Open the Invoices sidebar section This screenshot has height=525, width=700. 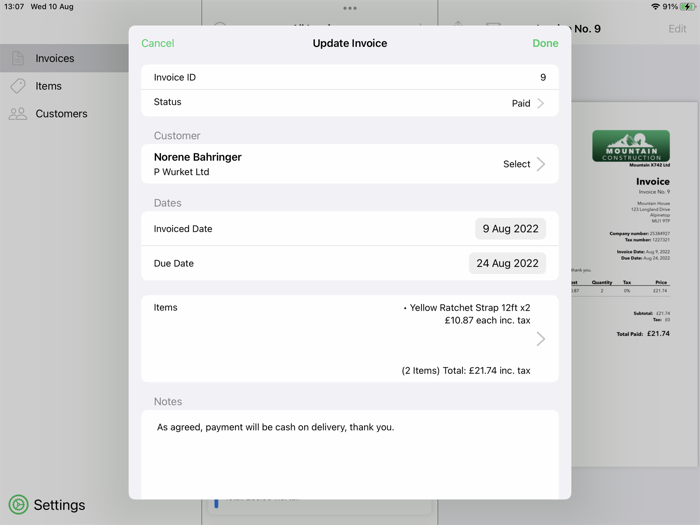[64, 58]
